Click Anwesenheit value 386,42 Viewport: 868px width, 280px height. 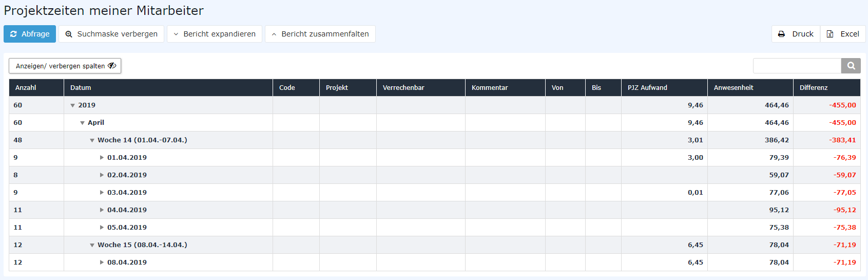click(x=777, y=140)
